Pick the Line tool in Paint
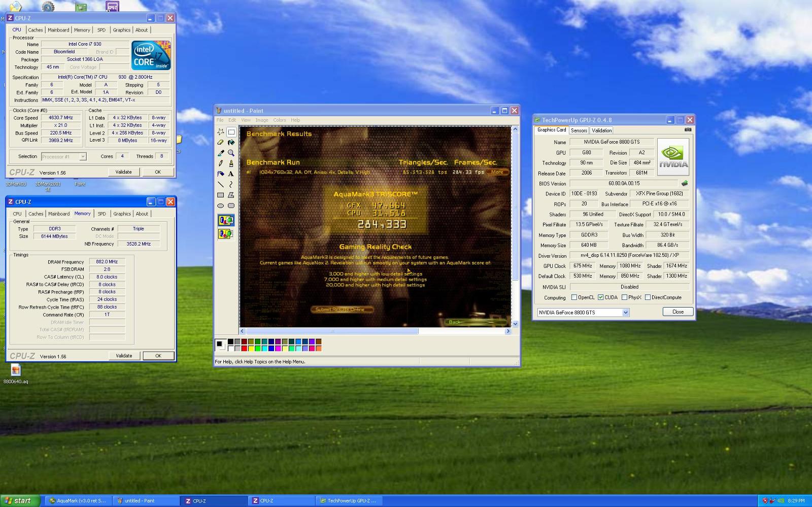The height and width of the screenshot is (507, 812). click(x=221, y=184)
